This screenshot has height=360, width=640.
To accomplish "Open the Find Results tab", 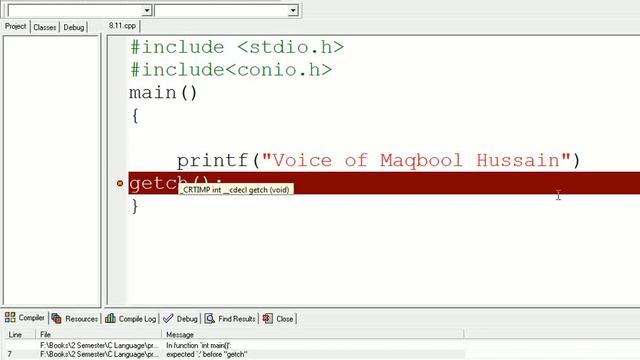I will click(230, 319).
